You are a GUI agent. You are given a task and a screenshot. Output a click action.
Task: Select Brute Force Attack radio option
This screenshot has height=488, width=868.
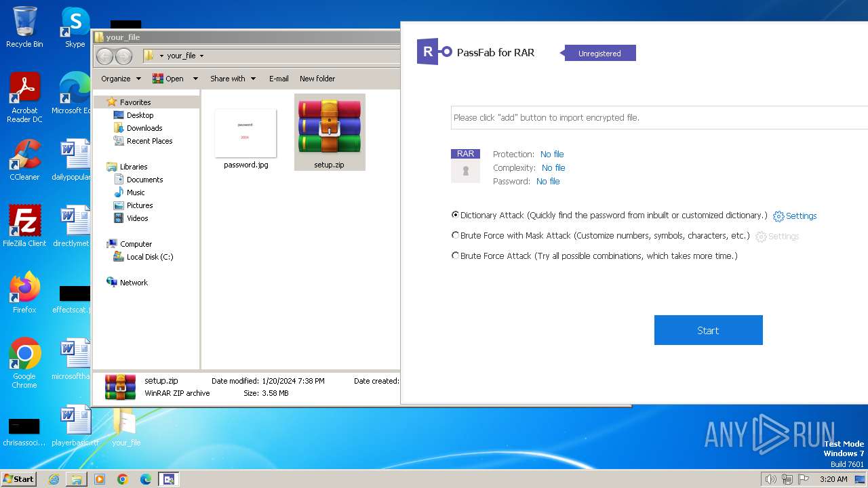pos(455,256)
